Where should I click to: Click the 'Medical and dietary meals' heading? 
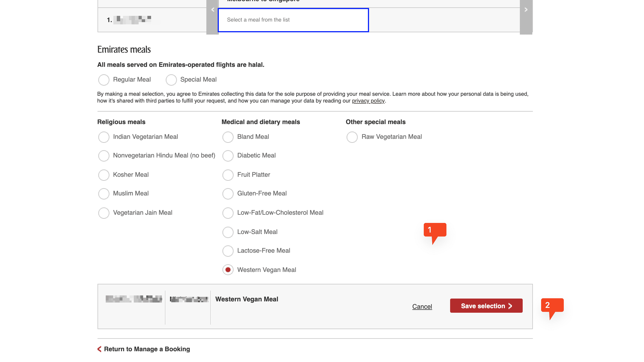point(261,122)
